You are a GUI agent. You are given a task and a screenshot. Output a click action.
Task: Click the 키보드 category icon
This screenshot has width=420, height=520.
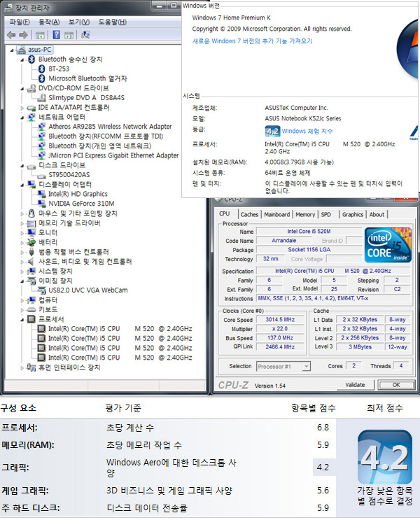click(31, 309)
